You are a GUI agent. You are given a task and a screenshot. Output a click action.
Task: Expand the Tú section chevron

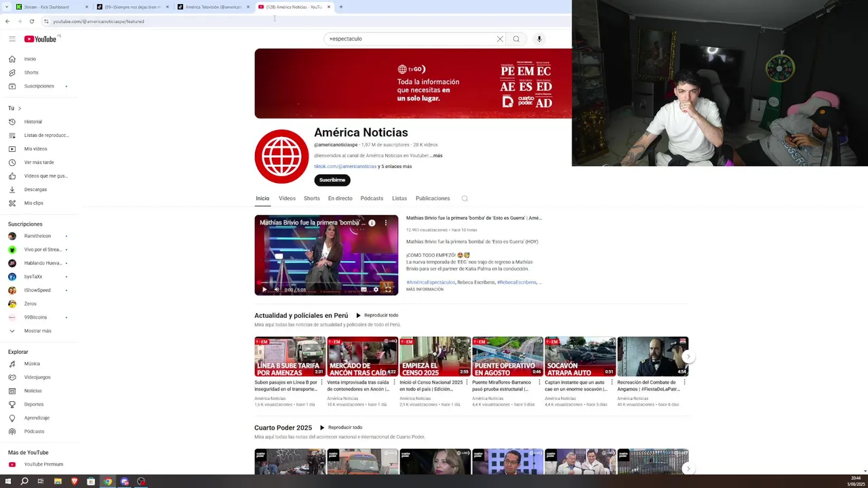tap(20, 108)
